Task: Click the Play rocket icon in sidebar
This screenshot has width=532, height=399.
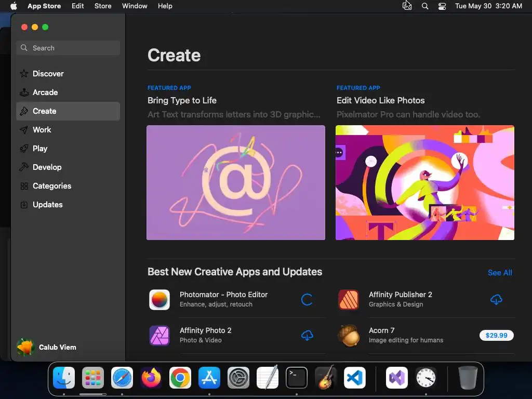Action: click(24, 148)
